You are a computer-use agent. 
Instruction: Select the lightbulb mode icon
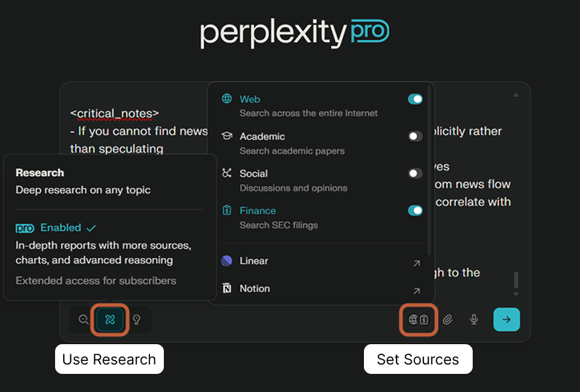[x=136, y=320]
